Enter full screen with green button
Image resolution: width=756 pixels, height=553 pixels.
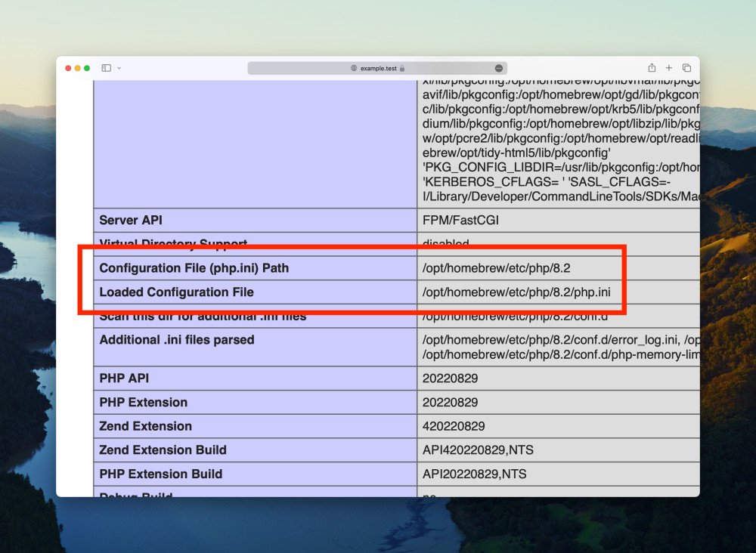[x=87, y=68]
